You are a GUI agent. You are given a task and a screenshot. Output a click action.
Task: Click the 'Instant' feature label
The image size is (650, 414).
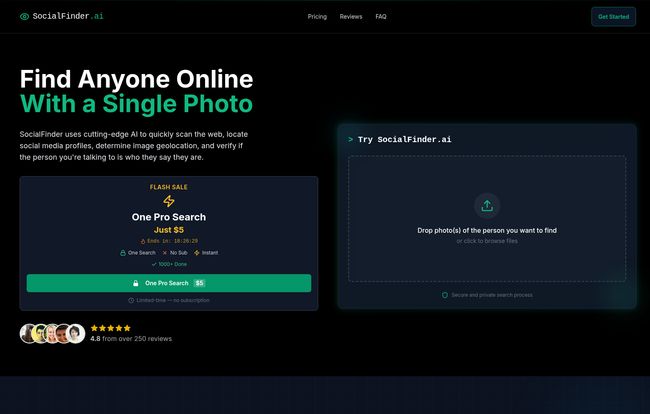coord(210,253)
